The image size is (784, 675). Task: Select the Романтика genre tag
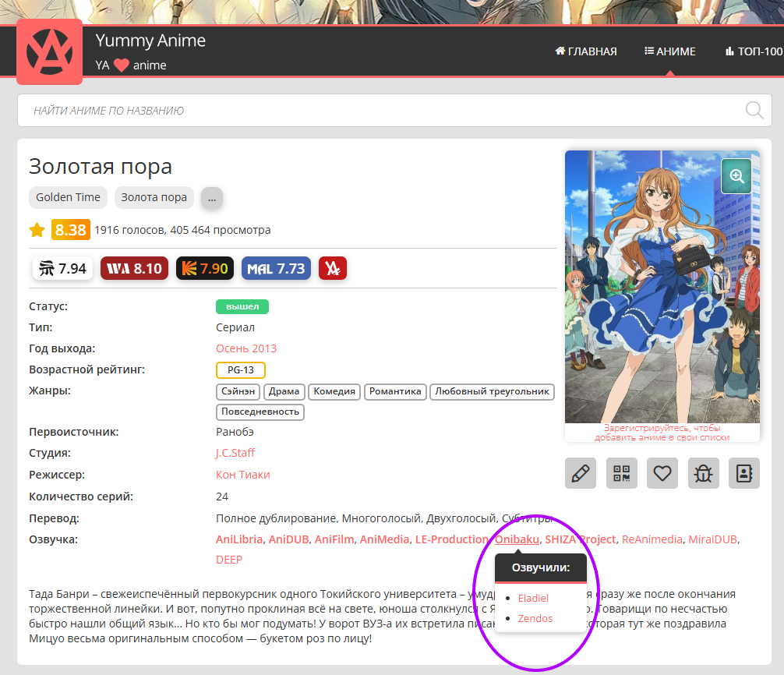point(395,391)
